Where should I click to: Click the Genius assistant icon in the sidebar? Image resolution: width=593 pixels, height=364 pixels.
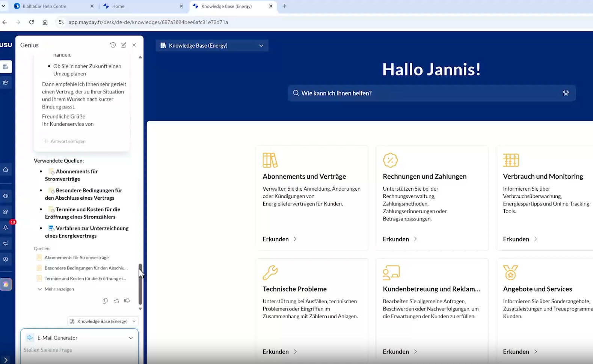[x=6, y=284]
